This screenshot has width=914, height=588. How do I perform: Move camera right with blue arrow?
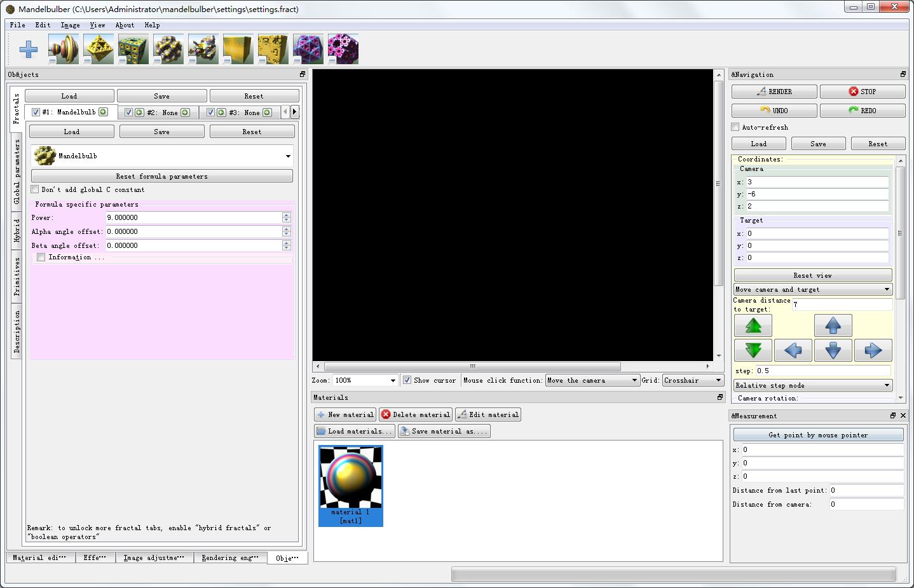click(873, 350)
